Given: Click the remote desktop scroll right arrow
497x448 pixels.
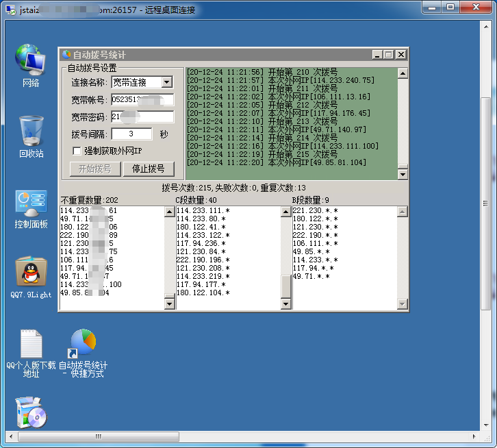Looking at the screenshot, I should 474,436.
